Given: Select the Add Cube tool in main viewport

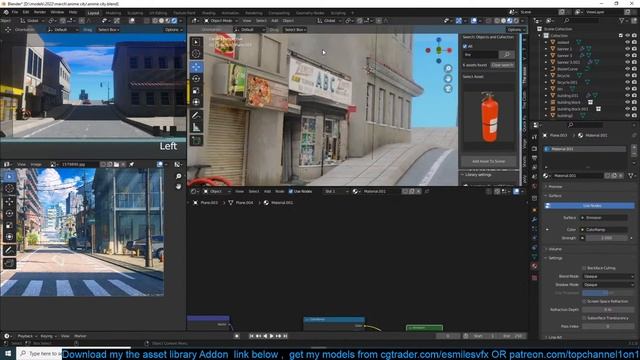Looking at the screenshot, I should tap(196, 141).
